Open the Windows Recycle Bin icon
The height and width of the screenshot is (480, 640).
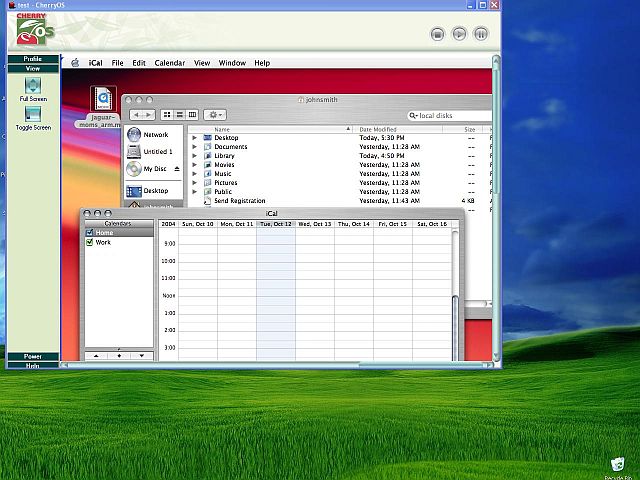tap(618, 464)
